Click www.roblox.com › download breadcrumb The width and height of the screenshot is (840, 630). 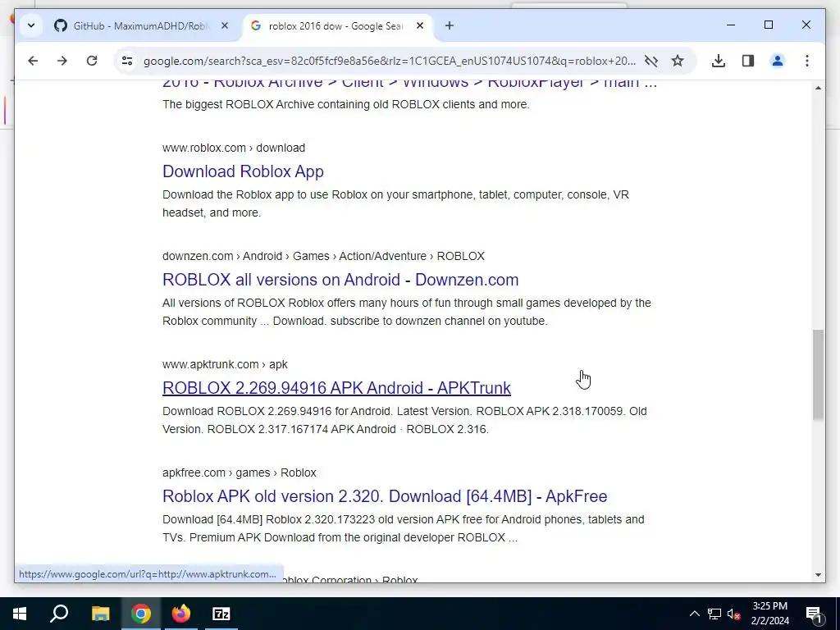234,148
